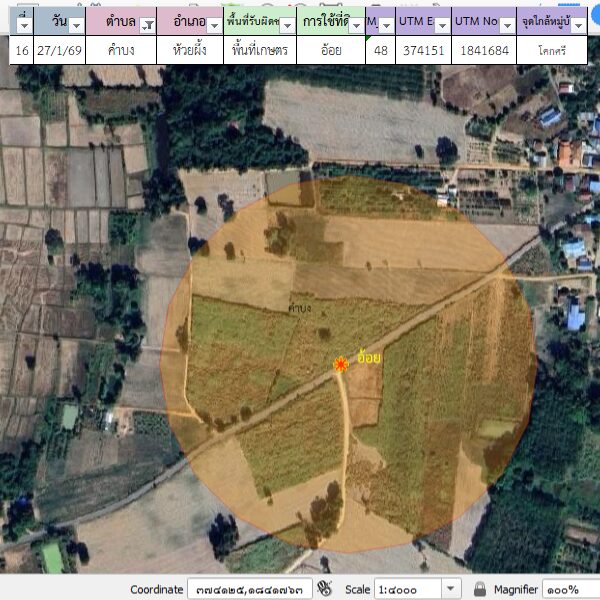Image resolution: width=600 pixels, height=600 pixels.
Task: Open the ตำบล column filter dropdown
Action: pyautogui.click(x=147, y=23)
